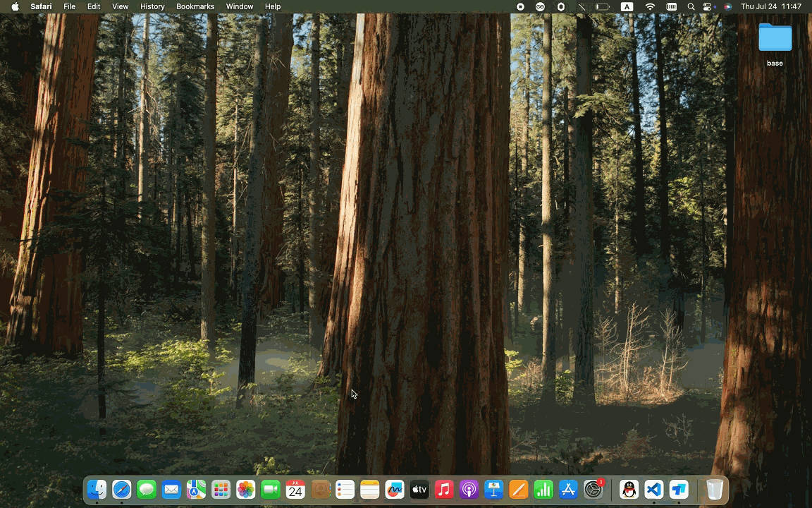
Task: Click the hexagon shield icon in menu bar
Action: click(561, 6)
